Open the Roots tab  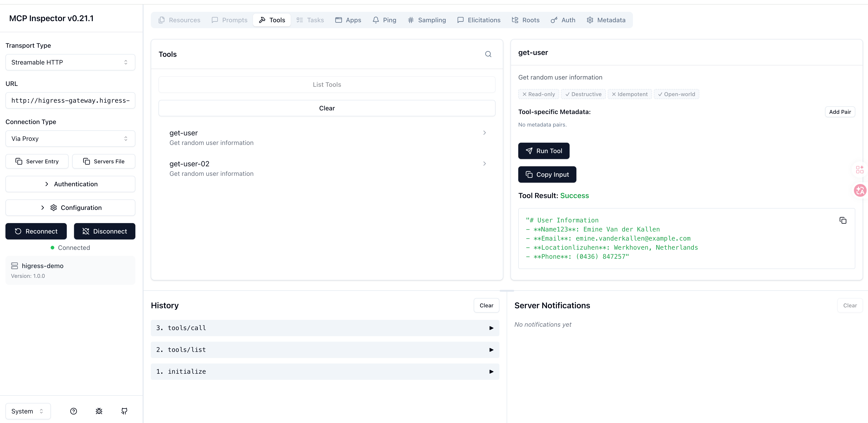point(525,20)
